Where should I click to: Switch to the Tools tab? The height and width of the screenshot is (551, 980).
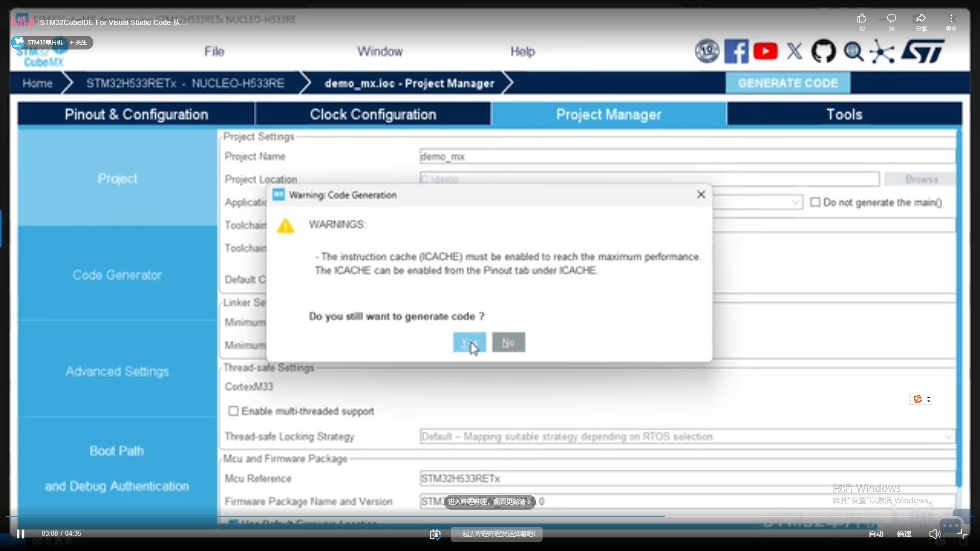845,114
